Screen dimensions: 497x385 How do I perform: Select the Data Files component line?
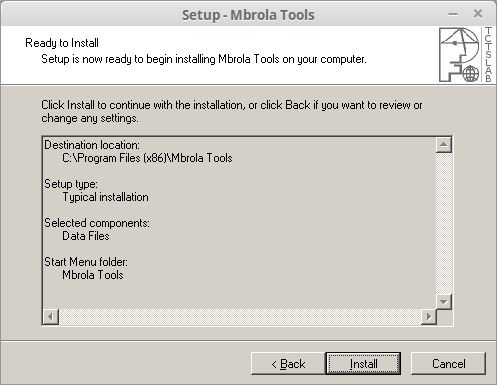(x=86, y=236)
